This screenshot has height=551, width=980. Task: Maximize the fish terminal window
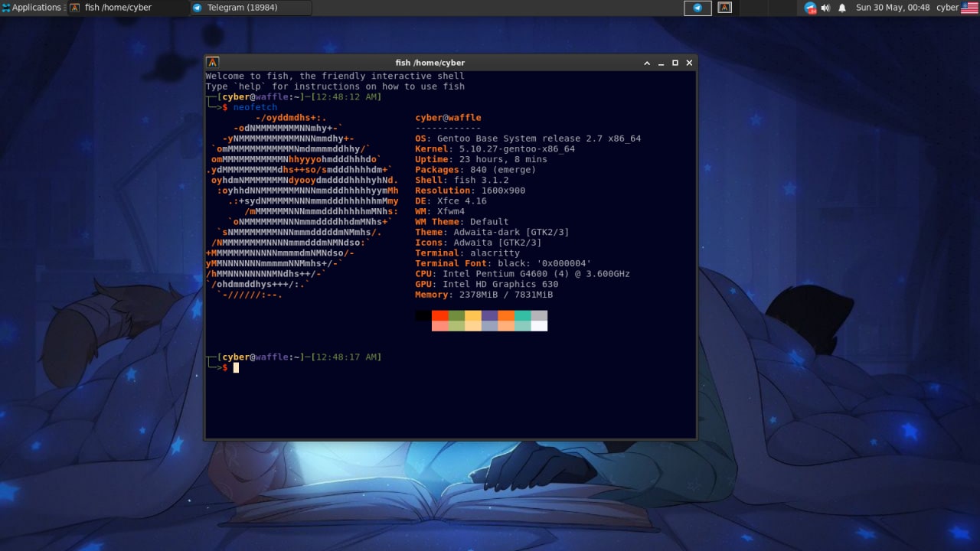[675, 63]
